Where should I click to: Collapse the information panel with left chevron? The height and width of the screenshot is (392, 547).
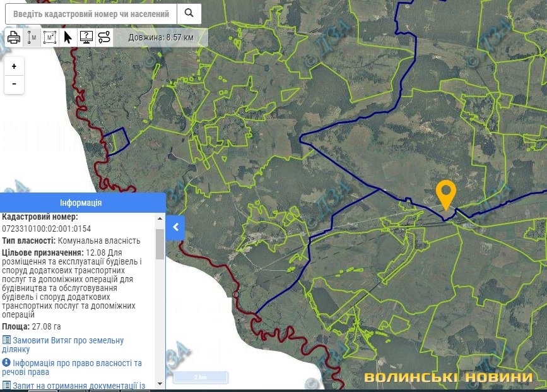(175, 227)
